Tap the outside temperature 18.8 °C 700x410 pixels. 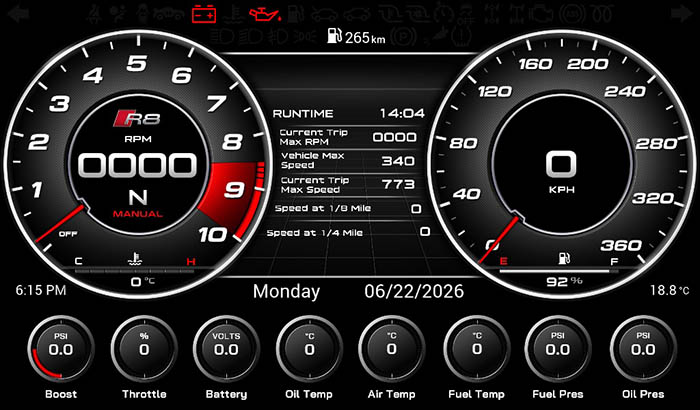click(x=670, y=290)
